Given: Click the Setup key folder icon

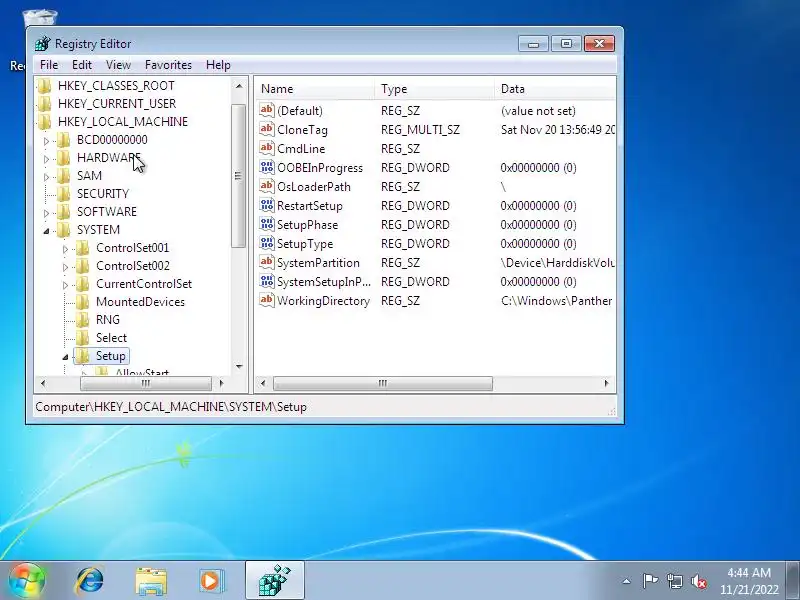Looking at the screenshot, I should 82,356.
